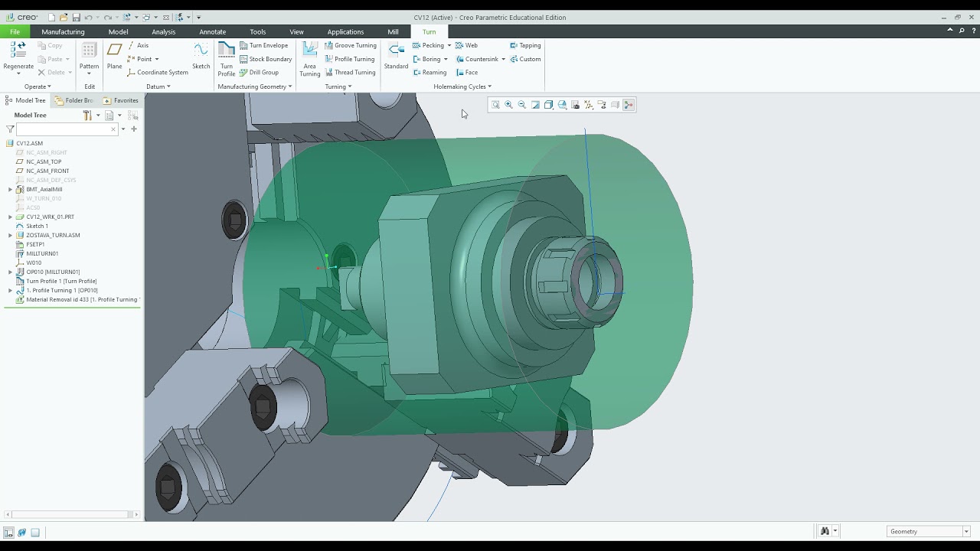The height and width of the screenshot is (551, 980).
Task: Open the display style dropdown
Action: (548, 105)
